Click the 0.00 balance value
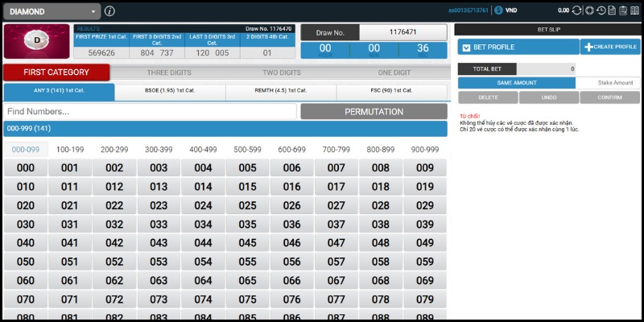Screen dimensions: 644x322 563,10
